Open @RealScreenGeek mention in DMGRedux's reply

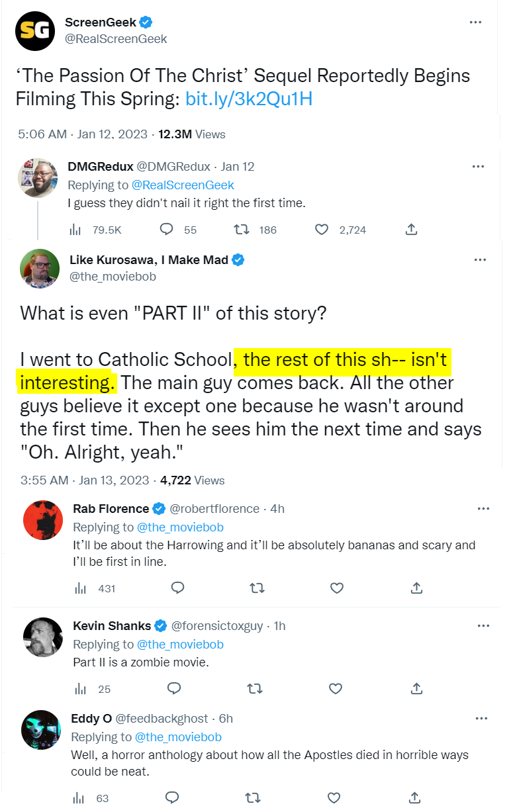coord(183,185)
